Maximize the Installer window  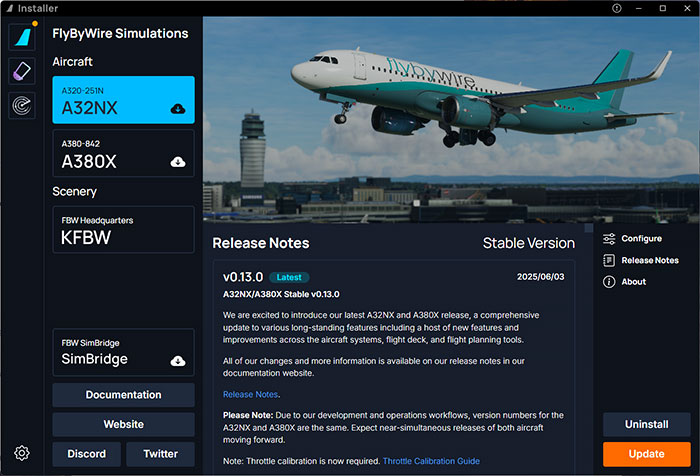tap(663, 8)
